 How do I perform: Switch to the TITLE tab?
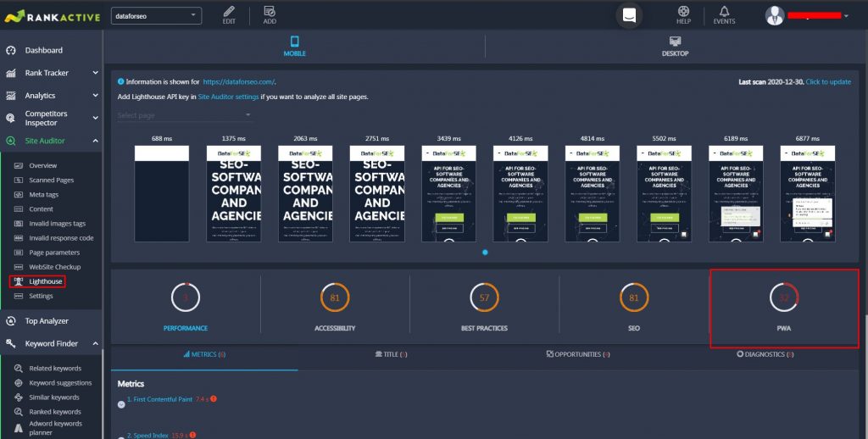[391, 354]
